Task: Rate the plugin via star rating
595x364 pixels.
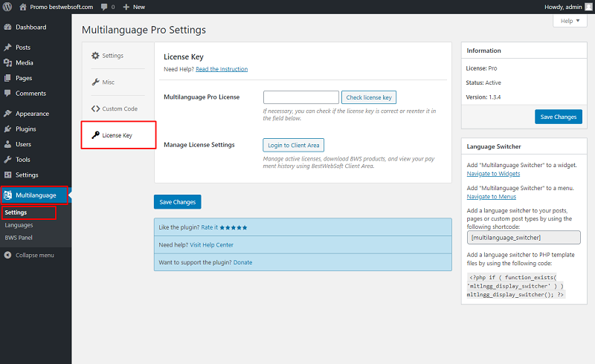Action: 234,227
